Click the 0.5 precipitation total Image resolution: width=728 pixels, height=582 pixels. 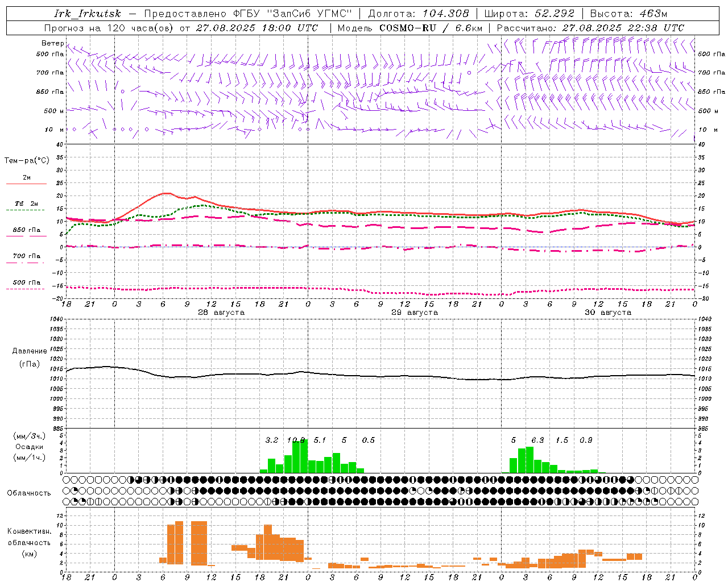point(368,440)
